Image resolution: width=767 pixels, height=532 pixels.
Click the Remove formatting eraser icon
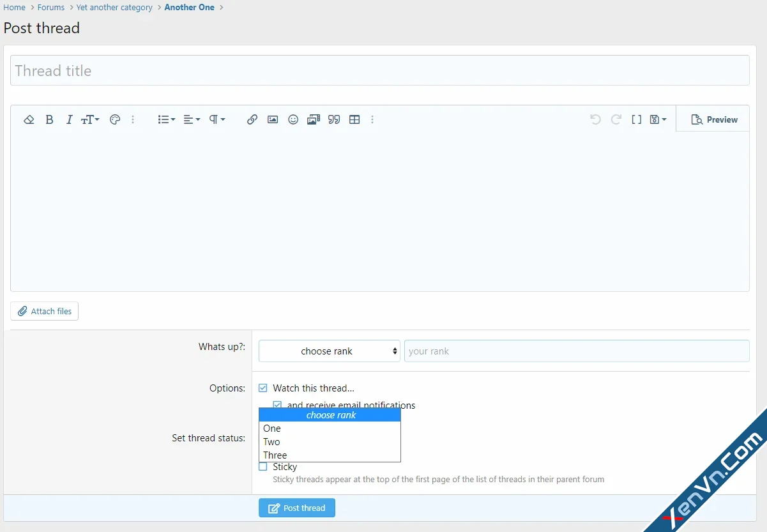click(29, 119)
